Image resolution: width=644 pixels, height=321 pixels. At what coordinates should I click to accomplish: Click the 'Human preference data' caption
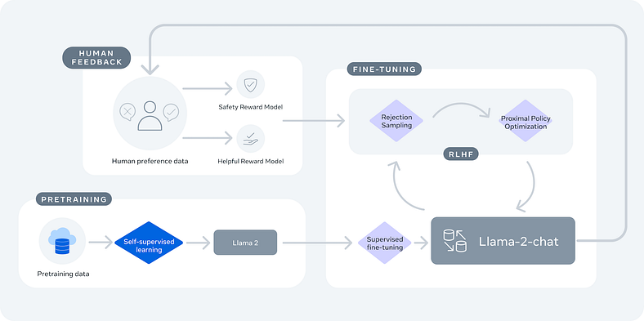[x=150, y=161]
